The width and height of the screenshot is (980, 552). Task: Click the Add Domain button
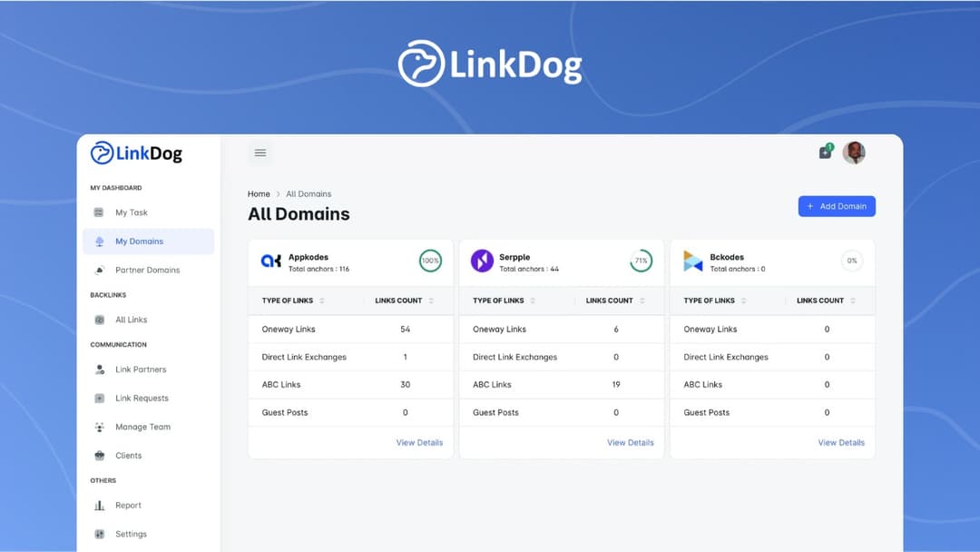837,206
